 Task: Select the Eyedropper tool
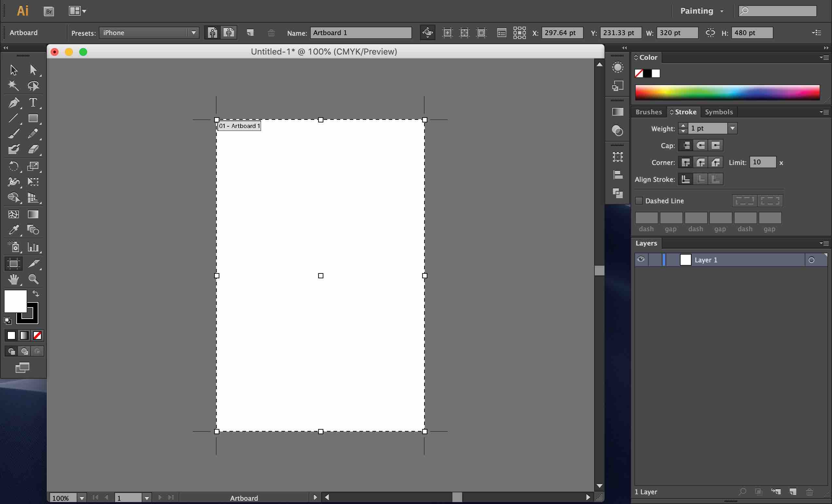tap(14, 230)
